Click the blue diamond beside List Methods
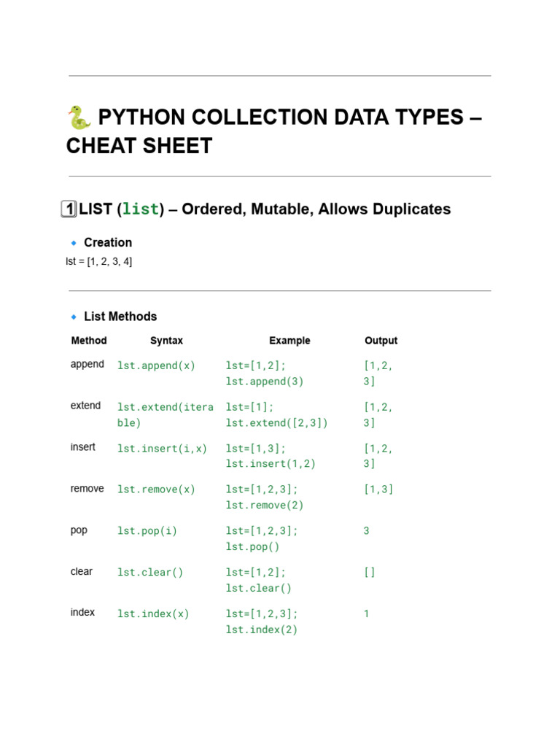The height and width of the screenshot is (747, 560). pos(74,317)
